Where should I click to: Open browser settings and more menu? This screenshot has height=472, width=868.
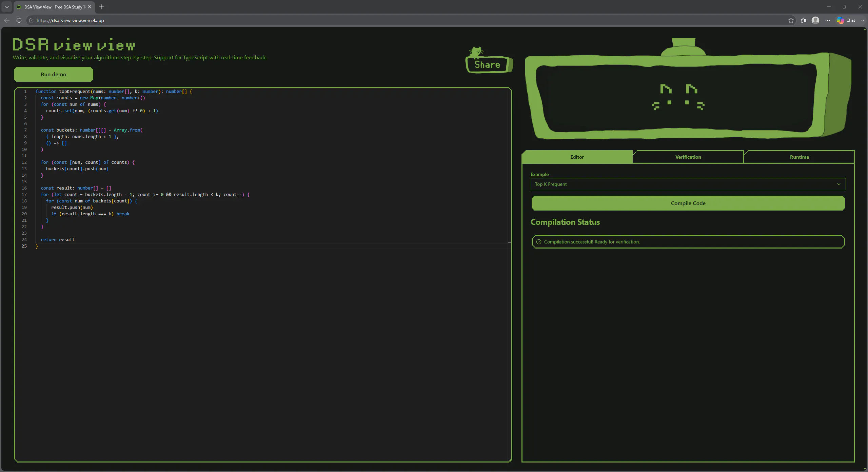click(x=828, y=20)
